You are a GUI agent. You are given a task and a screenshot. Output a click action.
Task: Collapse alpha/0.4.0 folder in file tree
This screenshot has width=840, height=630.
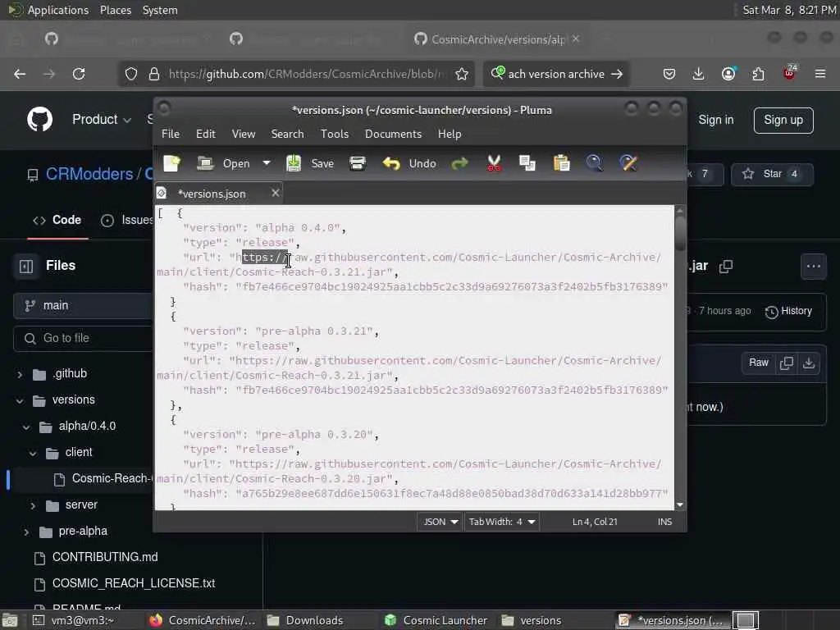tap(26, 427)
